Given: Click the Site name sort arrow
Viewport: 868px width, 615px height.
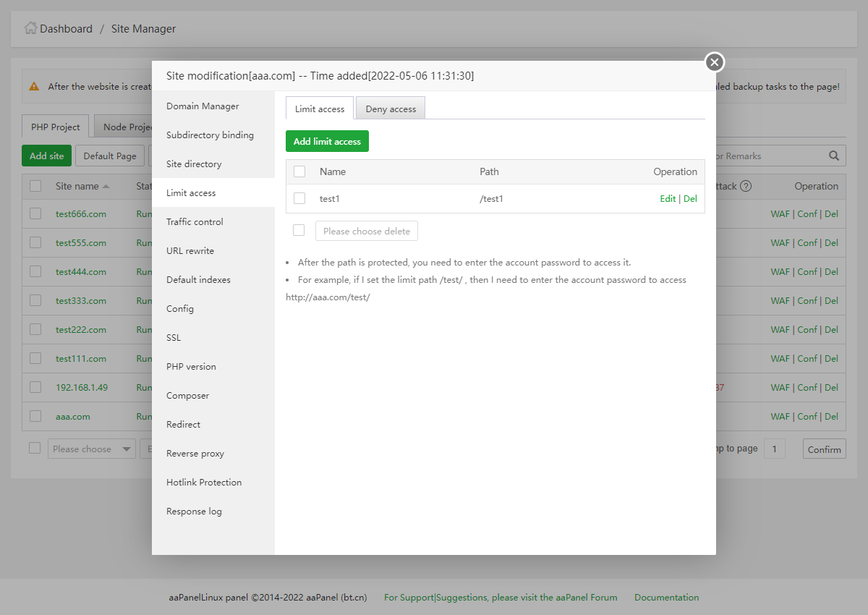Looking at the screenshot, I should [106, 186].
